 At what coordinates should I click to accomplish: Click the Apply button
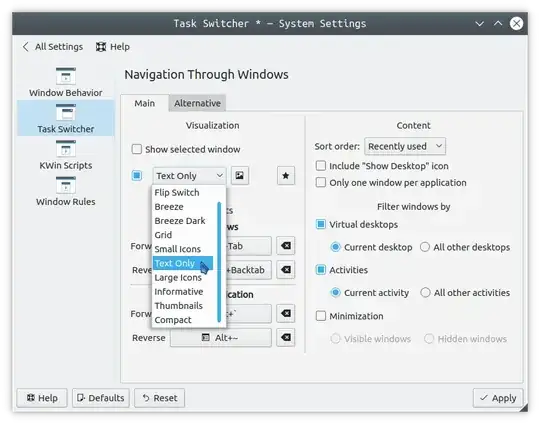498,398
